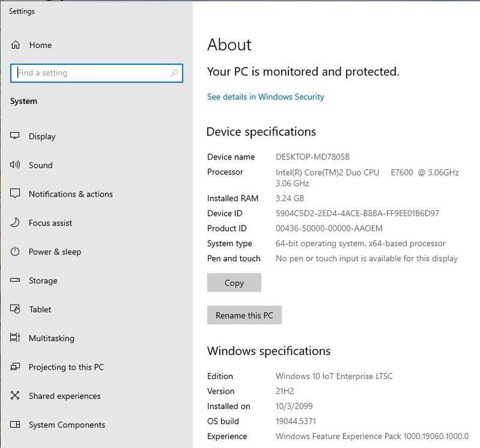Click the Device specifications heading
The width and height of the screenshot is (480, 448).
tap(261, 131)
